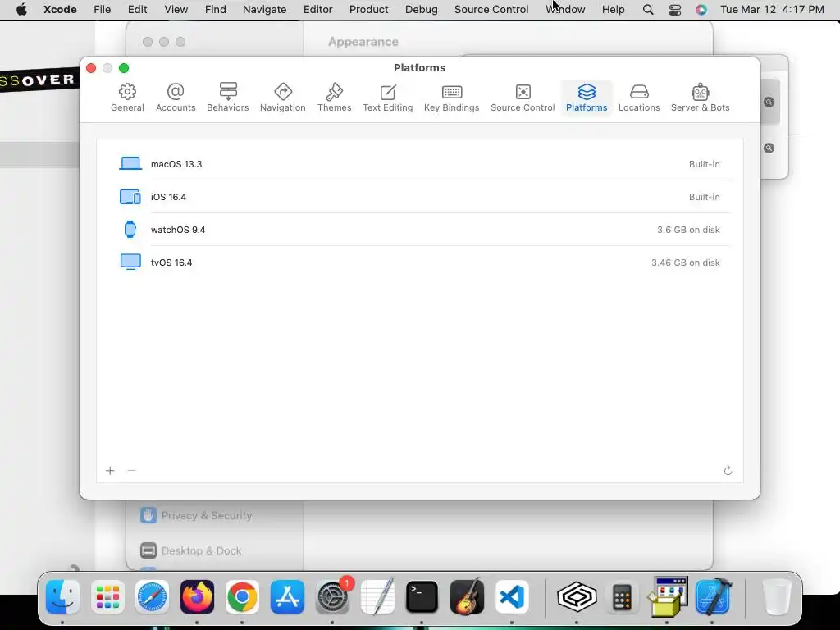Open the Themes preferences tab
Image resolution: width=840 pixels, height=630 pixels.
coord(335,98)
